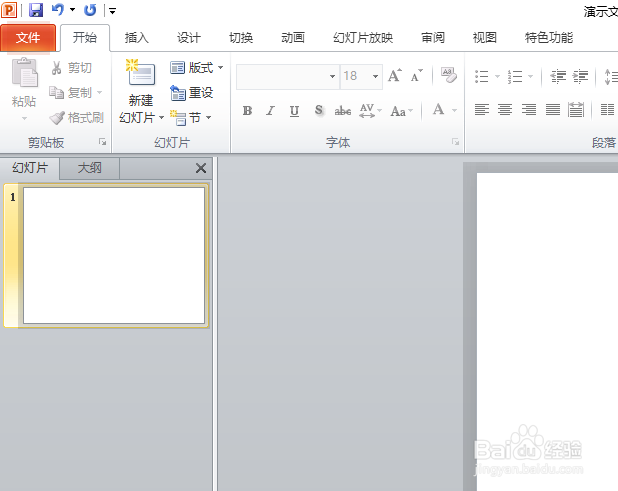Open the 节 (Section) dropdown
The width and height of the screenshot is (618, 491).
(x=191, y=117)
